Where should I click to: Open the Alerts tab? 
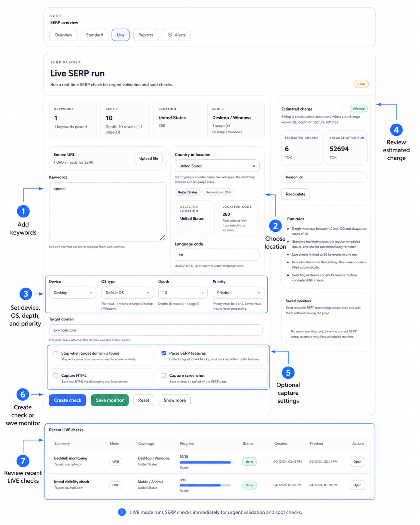[176, 35]
